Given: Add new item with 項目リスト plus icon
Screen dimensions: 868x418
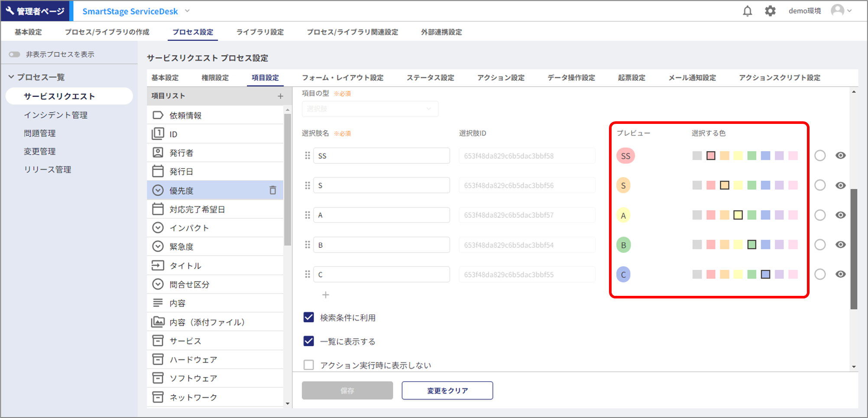Looking at the screenshot, I should [280, 96].
